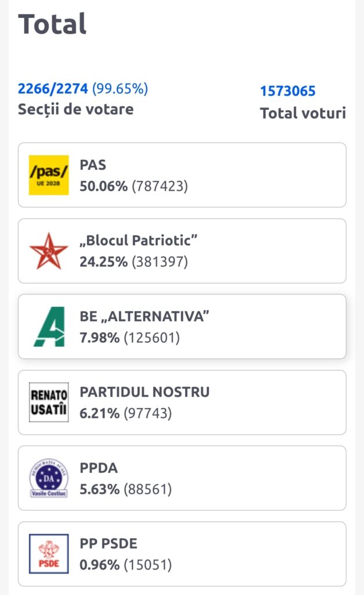This screenshot has height=595, width=364.
Task: Click the PAS 50.06% vote percentage
Action: (103, 186)
